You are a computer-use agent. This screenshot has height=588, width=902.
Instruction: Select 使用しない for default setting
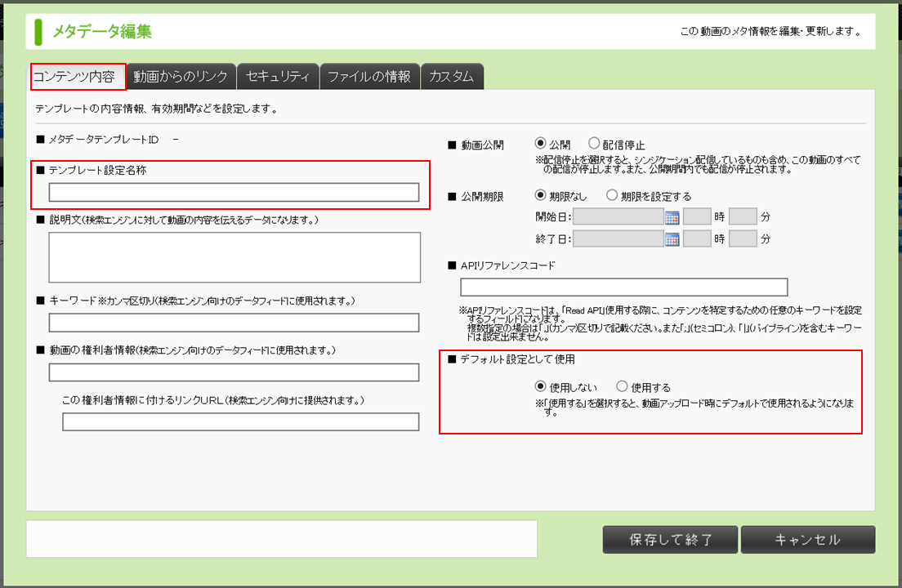pos(540,386)
